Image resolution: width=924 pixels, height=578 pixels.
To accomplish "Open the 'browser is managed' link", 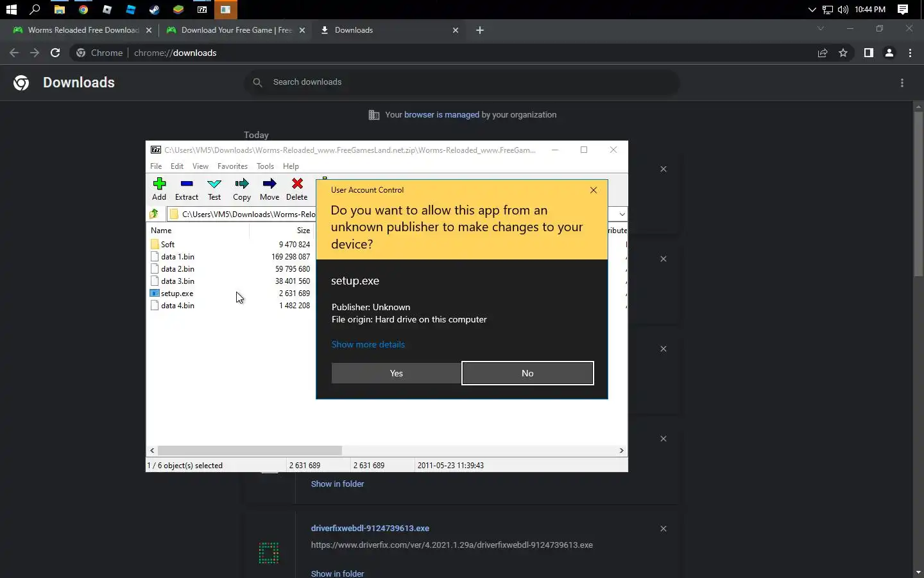I will coord(441,115).
